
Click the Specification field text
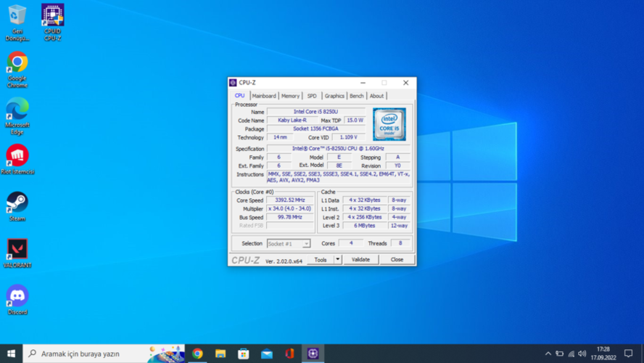[338, 148]
